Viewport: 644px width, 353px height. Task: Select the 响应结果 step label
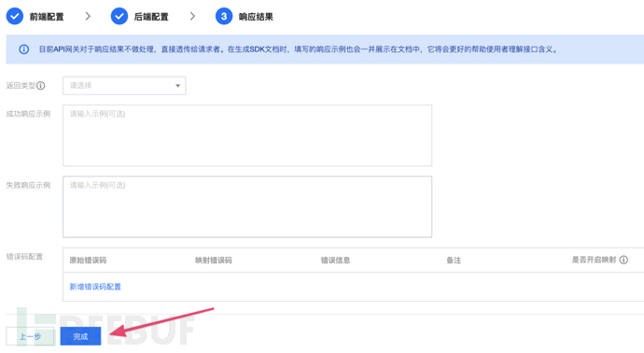click(256, 17)
